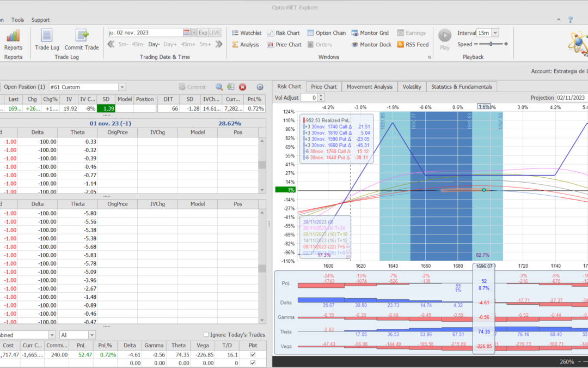Open the Interval 15m dropdown

click(494, 33)
